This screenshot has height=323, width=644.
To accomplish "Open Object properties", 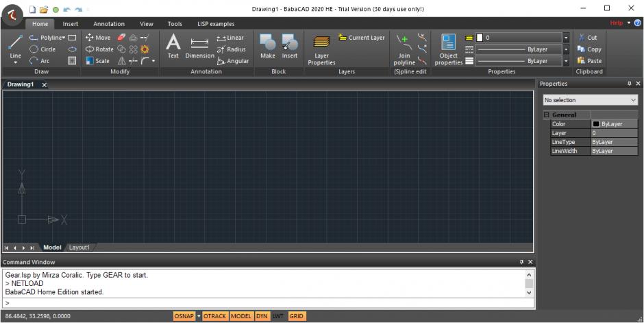I will coord(449,50).
